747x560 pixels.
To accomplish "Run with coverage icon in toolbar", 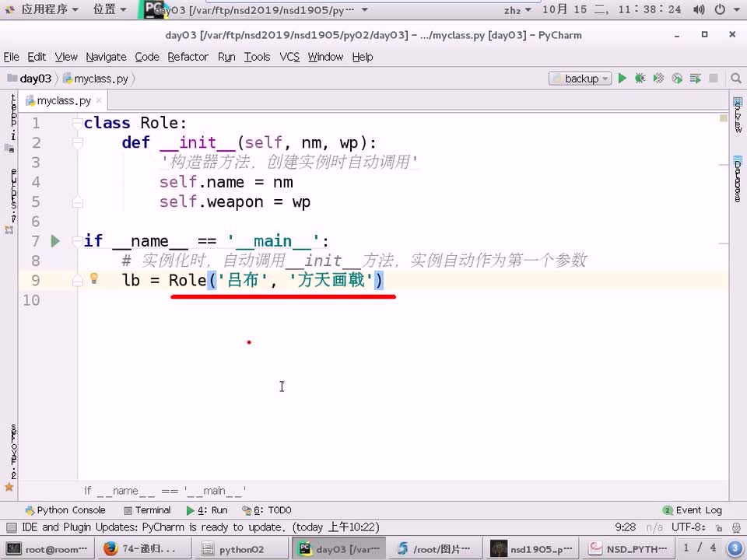I will pos(658,78).
